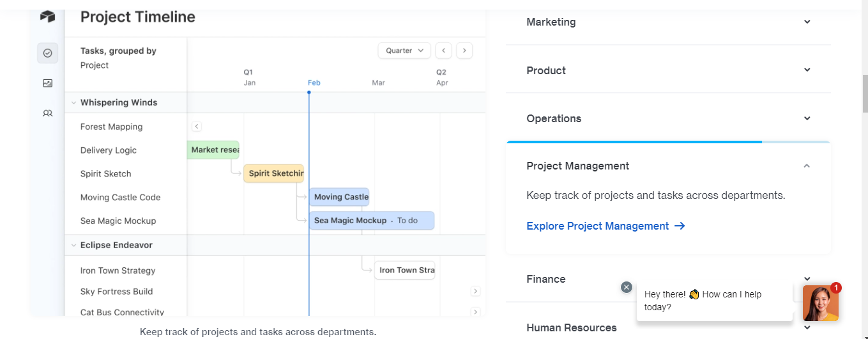
Task: Expand the Operations accordion item
Action: 668,118
